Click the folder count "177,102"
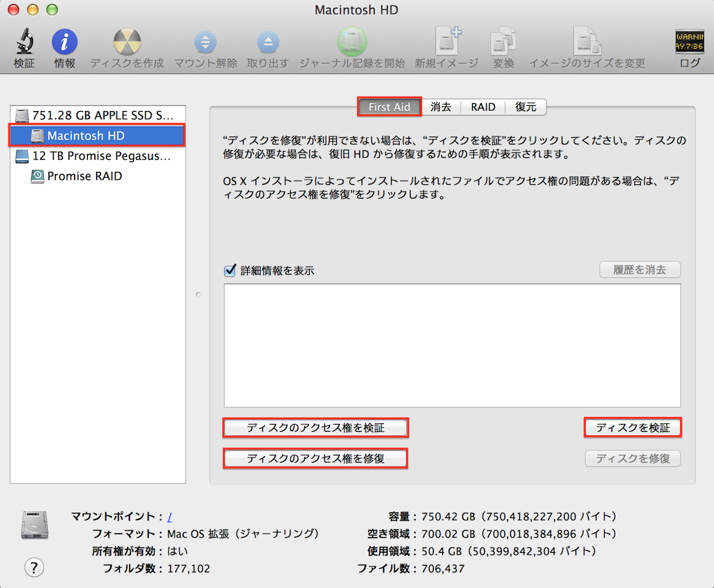The width and height of the screenshot is (714, 588). [x=188, y=568]
